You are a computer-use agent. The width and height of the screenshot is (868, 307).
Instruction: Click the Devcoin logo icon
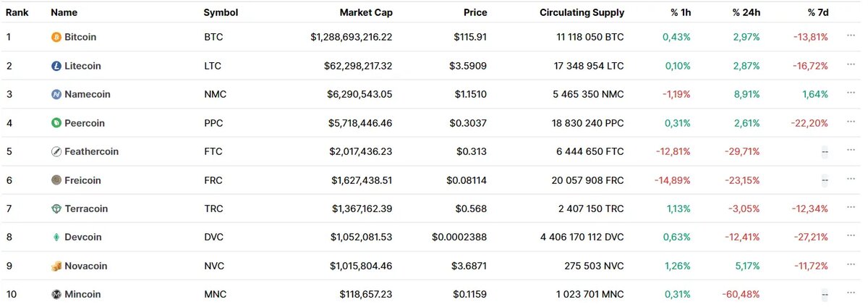point(56,237)
